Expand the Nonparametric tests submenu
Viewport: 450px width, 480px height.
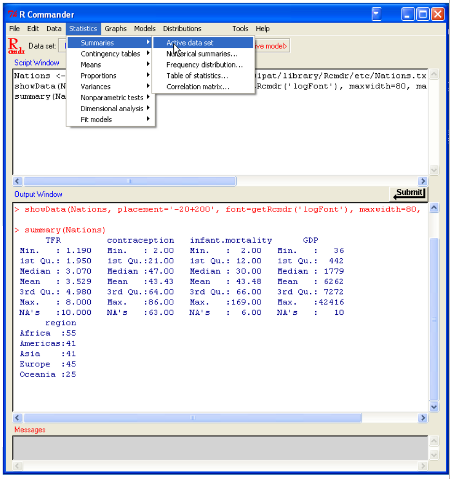pyautogui.click(x=111, y=97)
